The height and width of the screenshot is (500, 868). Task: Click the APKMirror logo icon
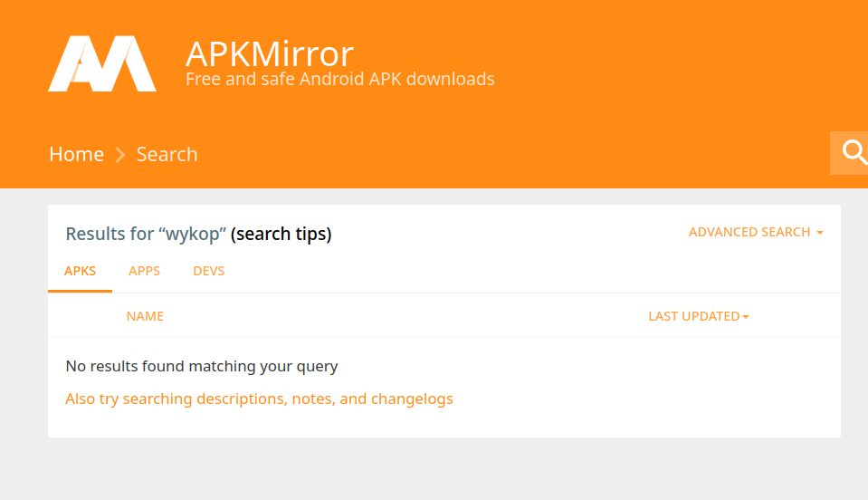pos(101,63)
